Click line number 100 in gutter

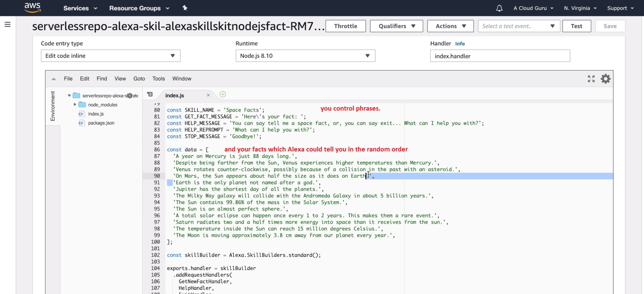(x=156, y=242)
